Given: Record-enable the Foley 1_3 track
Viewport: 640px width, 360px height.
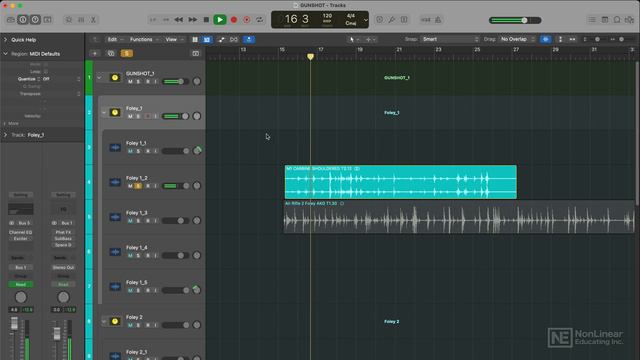Looking at the screenshot, I should 147,221.
